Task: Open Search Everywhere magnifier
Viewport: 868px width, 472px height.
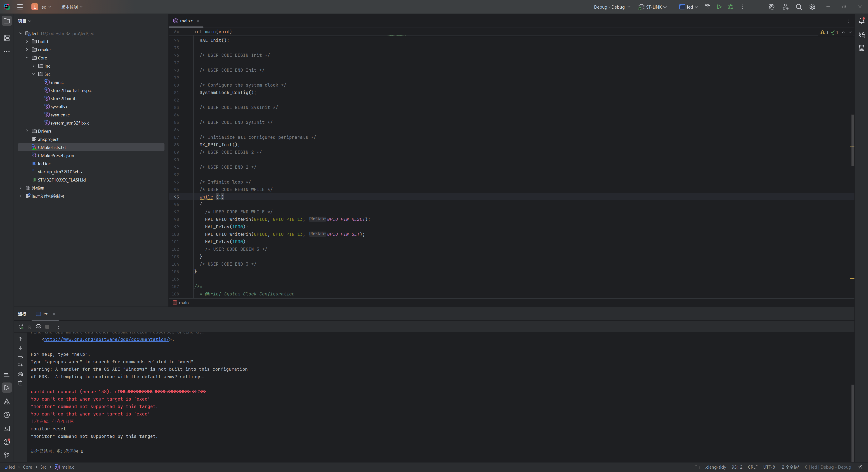Action: tap(799, 7)
